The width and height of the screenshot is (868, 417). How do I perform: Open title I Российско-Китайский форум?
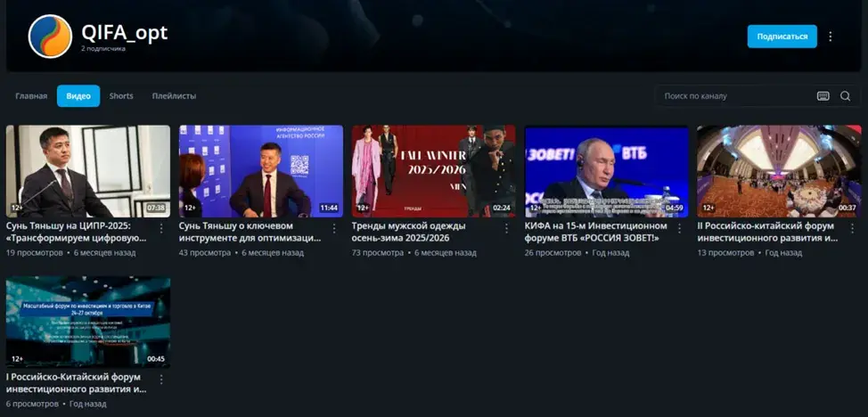(x=77, y=383)
